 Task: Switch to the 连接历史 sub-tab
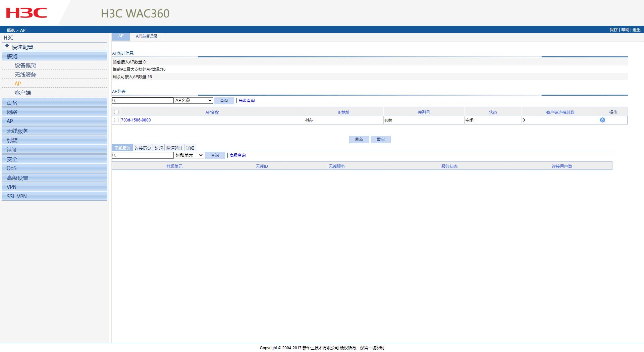tap(143, 148)
